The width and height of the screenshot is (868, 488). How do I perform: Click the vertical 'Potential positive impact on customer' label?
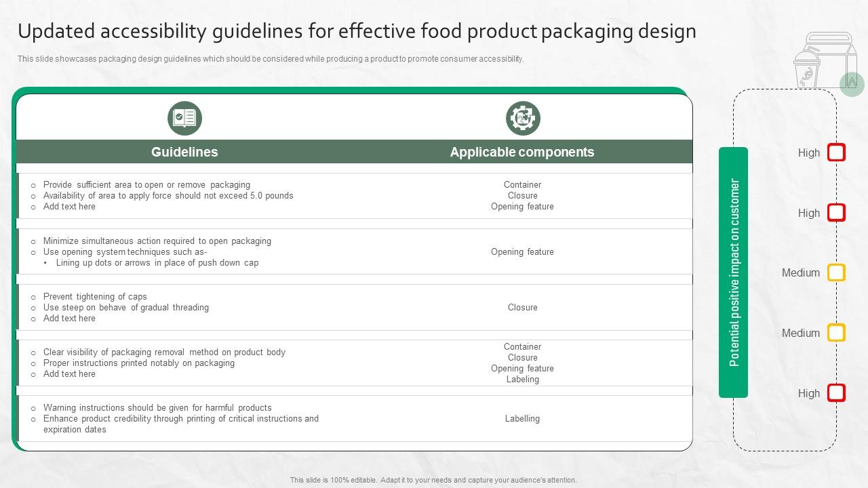click(x=734, y=272)
